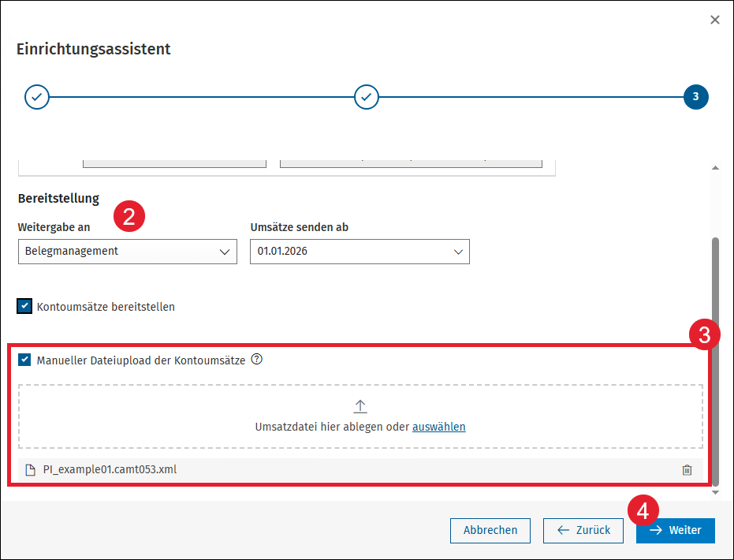This screenshot has height=560, width=734.
Task: Select the PI_example01.camt053.xml file name
Action: (110, 469)
